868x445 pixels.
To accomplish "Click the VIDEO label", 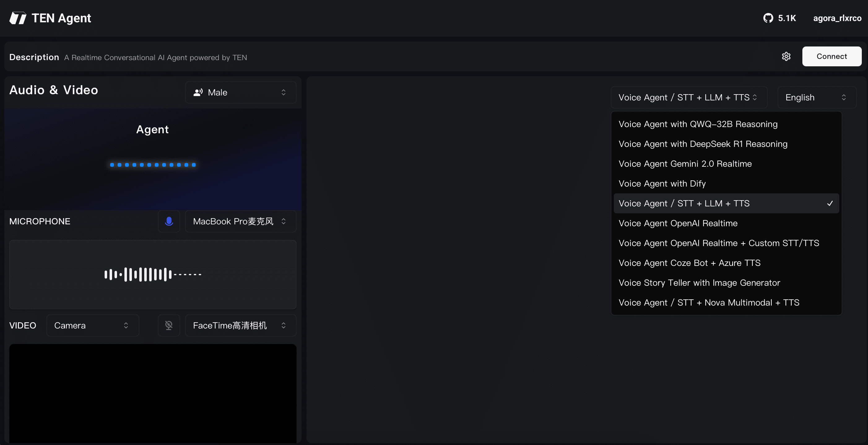I will [x=23, y=325].
